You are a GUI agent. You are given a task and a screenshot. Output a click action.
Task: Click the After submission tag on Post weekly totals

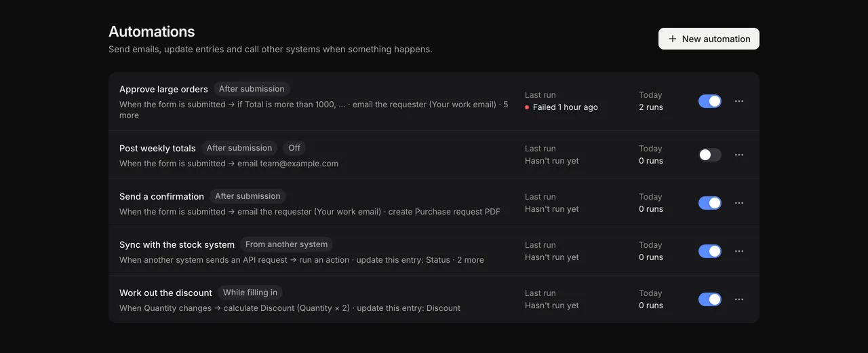[x=239, y=148]
